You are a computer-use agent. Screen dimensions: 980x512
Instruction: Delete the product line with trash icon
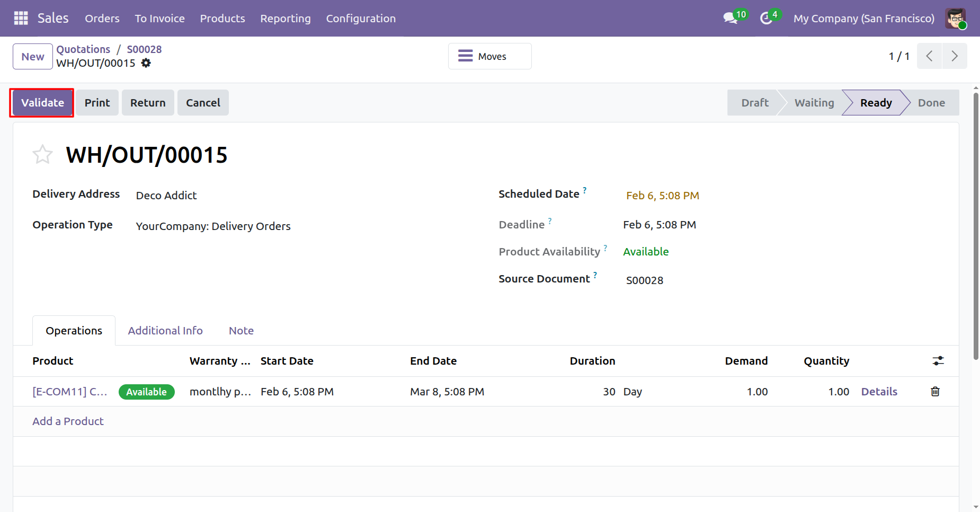(935, 392)
